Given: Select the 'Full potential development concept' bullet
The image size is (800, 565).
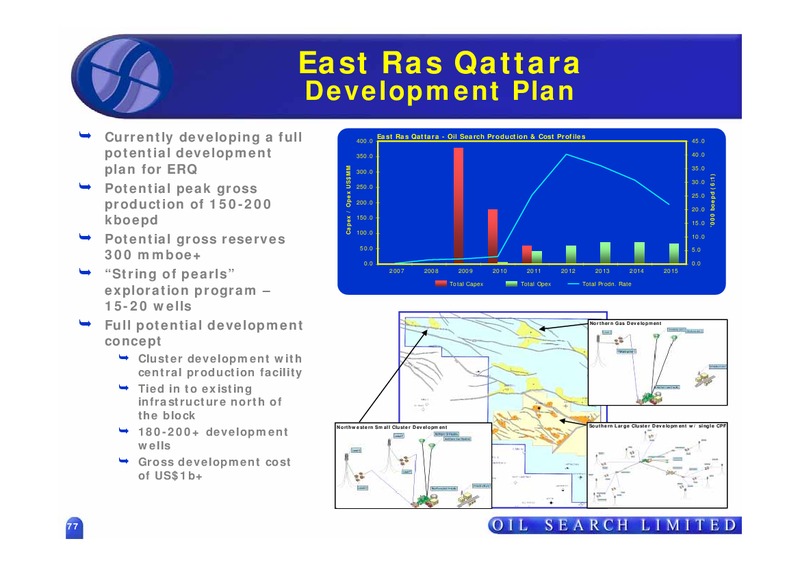Looking at the screenshot, I should pyautogui.click(x=204, y=333).
